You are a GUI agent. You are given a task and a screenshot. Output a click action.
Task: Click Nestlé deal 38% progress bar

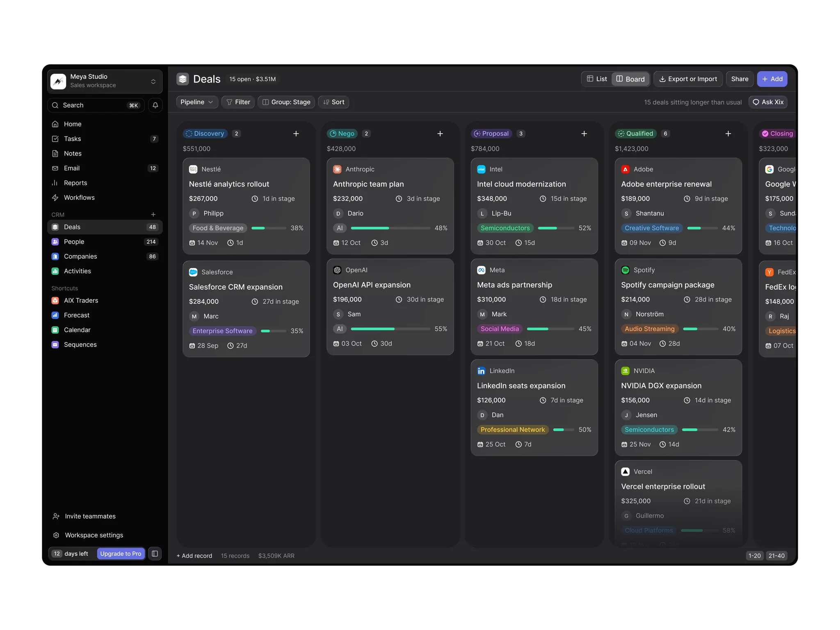point(269,228)
